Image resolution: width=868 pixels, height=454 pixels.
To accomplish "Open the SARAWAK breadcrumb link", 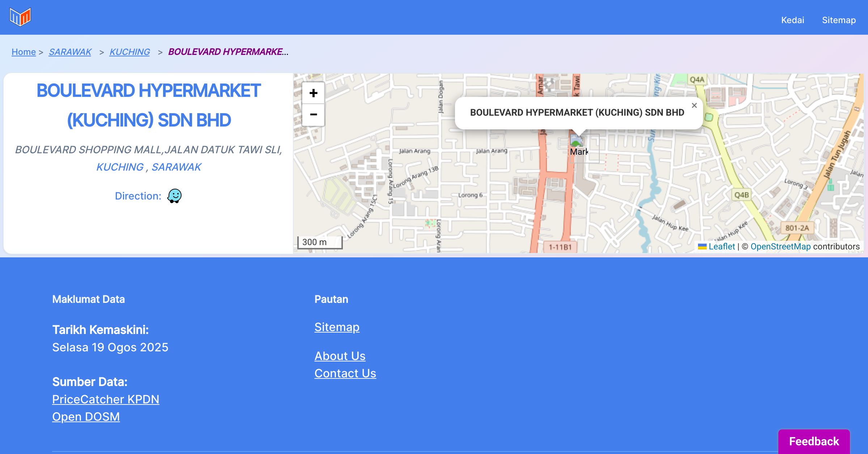I will 70,52.
